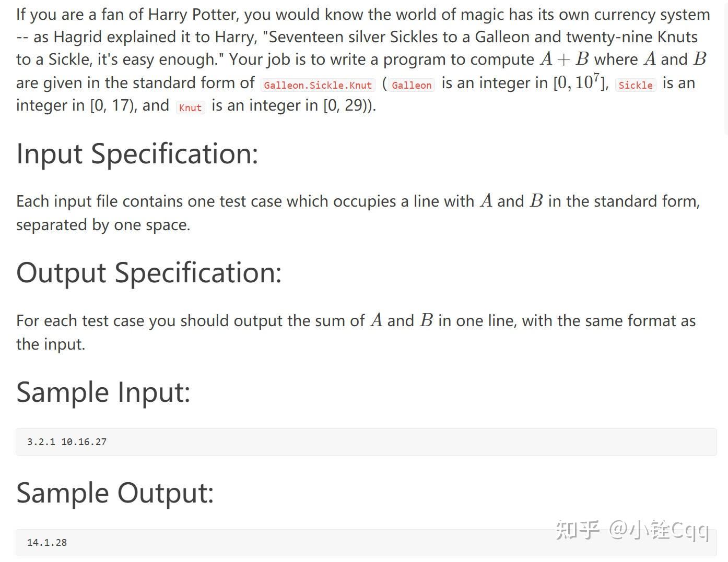Click the 'the input.' line under Output Specification
This screenshot has width=728, height=562.
tap(51, 344)
